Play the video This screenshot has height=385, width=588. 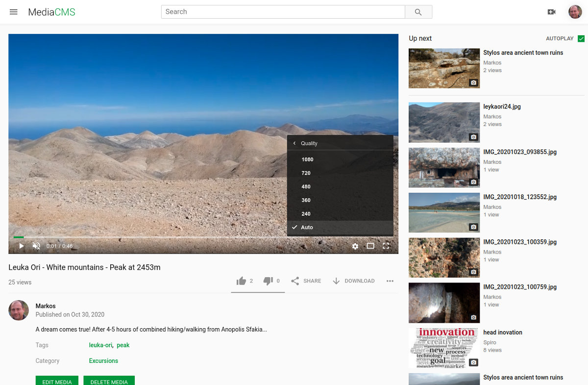(21, 246)
